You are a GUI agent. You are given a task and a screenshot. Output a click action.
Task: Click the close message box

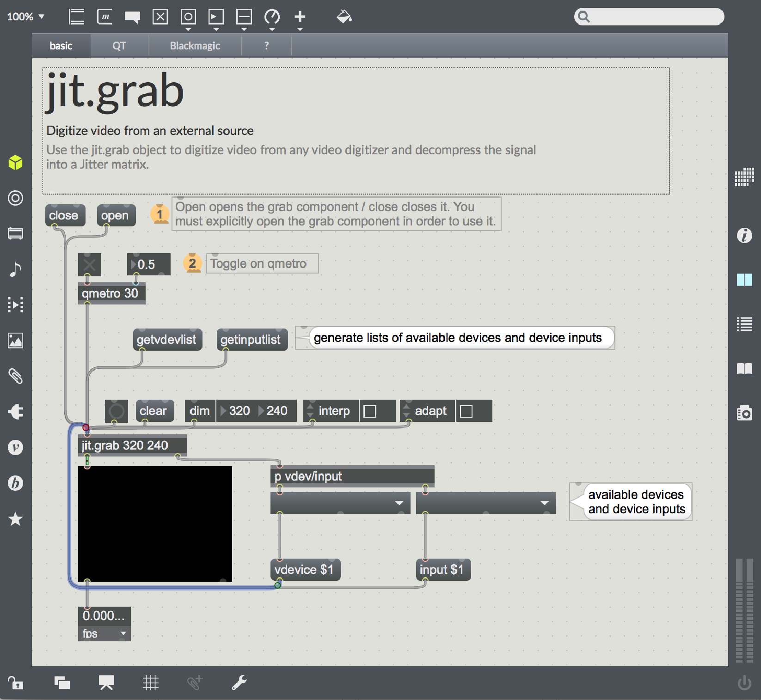[65, 215]
